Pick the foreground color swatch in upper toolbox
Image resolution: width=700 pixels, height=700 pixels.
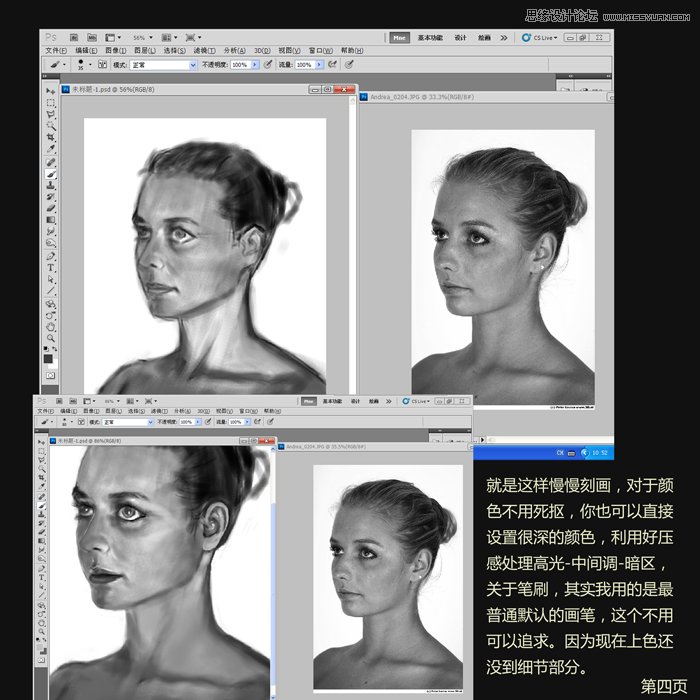[x=48, y=358]
